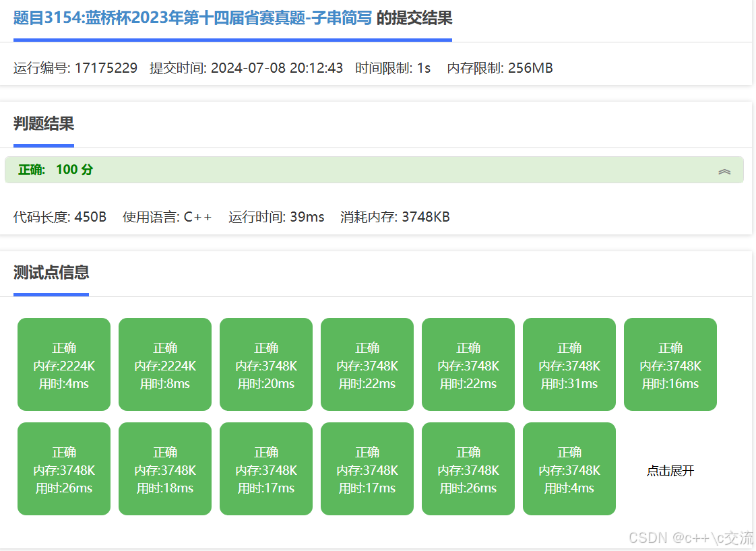This screenshot has width=756, height=551.
Task: Select test card showing 用时:18ms
Action: click(x=165, y=469)
